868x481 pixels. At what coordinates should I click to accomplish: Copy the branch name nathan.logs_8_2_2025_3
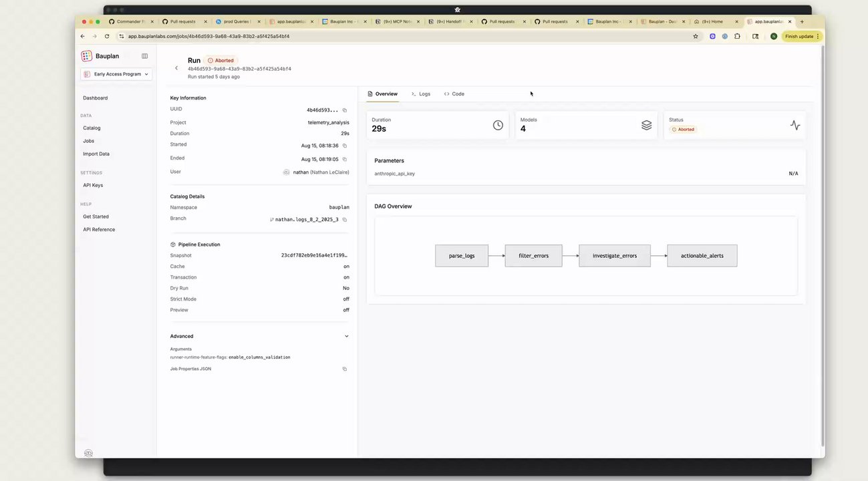pyautogui.click(x=345, y=220)
